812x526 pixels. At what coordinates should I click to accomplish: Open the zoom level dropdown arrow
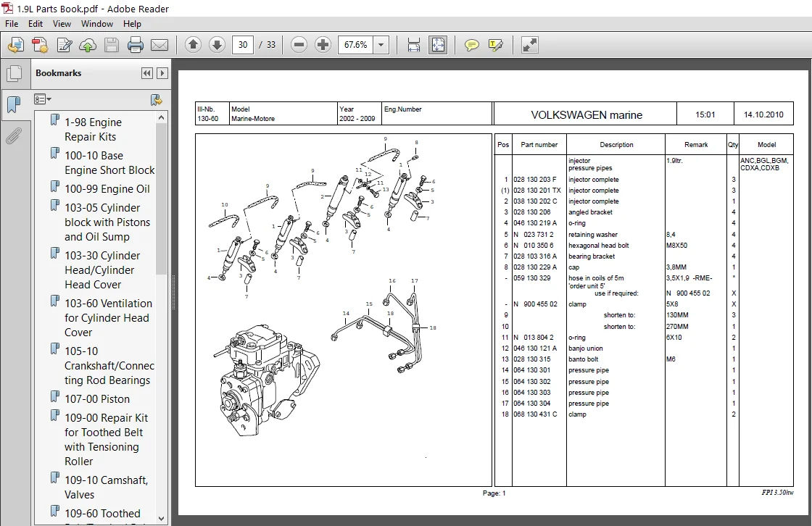tap(381, 45)
